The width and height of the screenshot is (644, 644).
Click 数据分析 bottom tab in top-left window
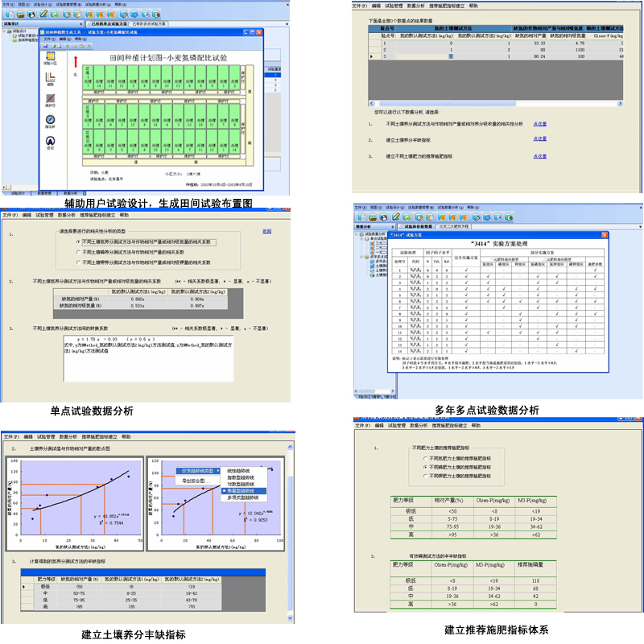click(x=70, y=193)
